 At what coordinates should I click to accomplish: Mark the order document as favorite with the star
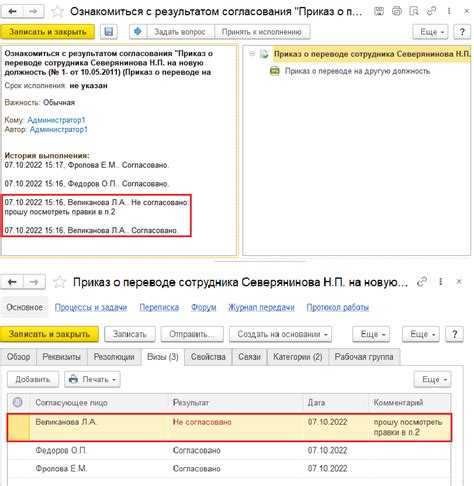60,282
